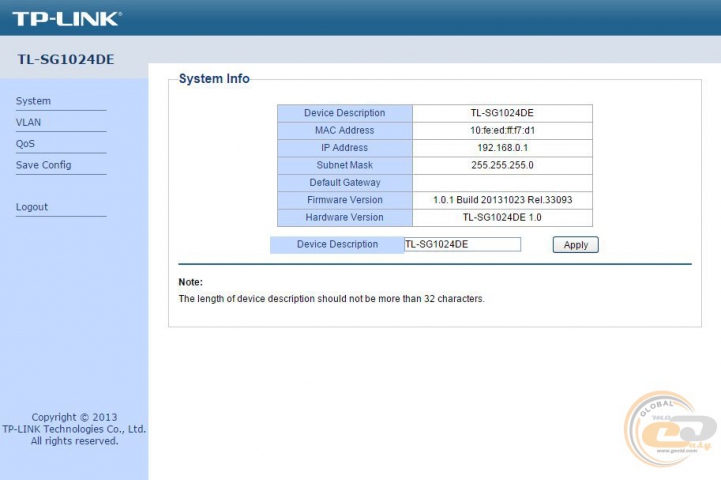
Task: Open the QoS menu in the sidebar
Action: [x=25, y=143]
